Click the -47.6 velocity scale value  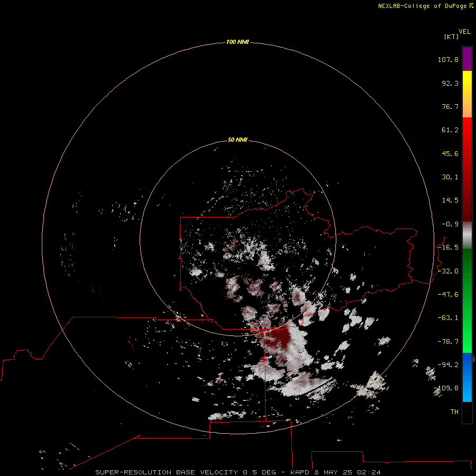pyautogui.click(x=448, y=295)
